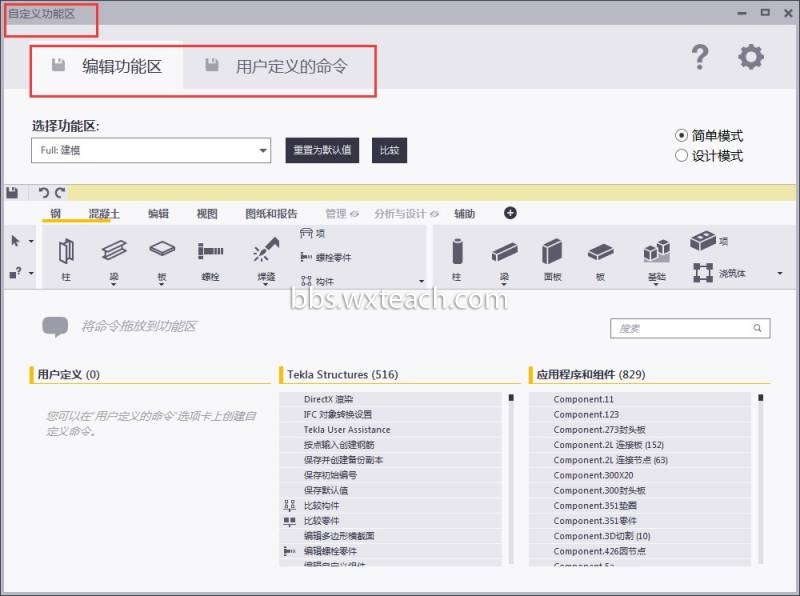Select the 简单模式 radio button
The width and height of the screenshot is (800, 596).
coord(681,136)
